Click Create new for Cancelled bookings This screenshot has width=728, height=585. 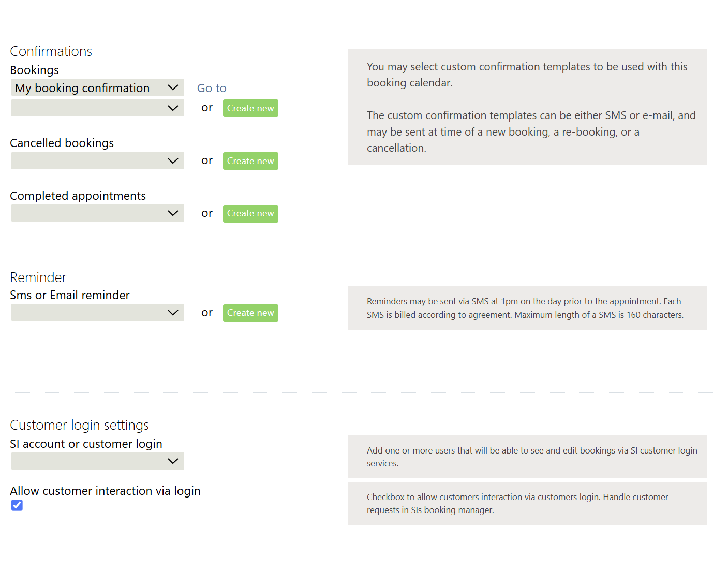[x=250, y=161]
